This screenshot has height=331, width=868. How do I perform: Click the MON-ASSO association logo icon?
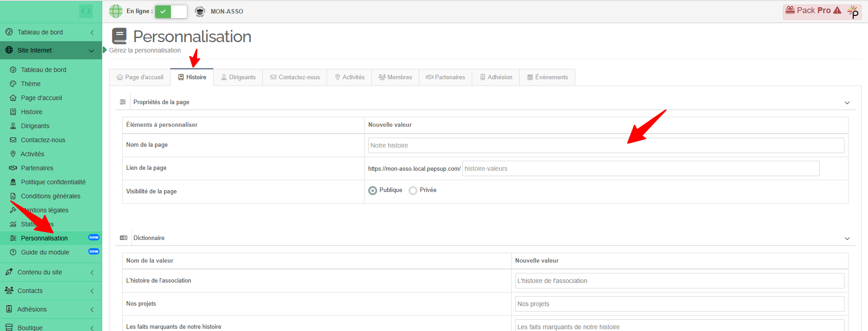point(200,12)
